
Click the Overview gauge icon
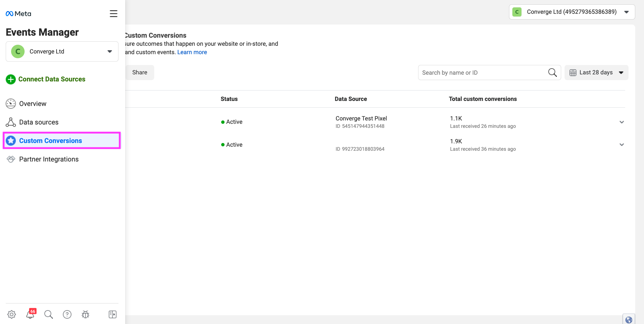tap(11, 104)
